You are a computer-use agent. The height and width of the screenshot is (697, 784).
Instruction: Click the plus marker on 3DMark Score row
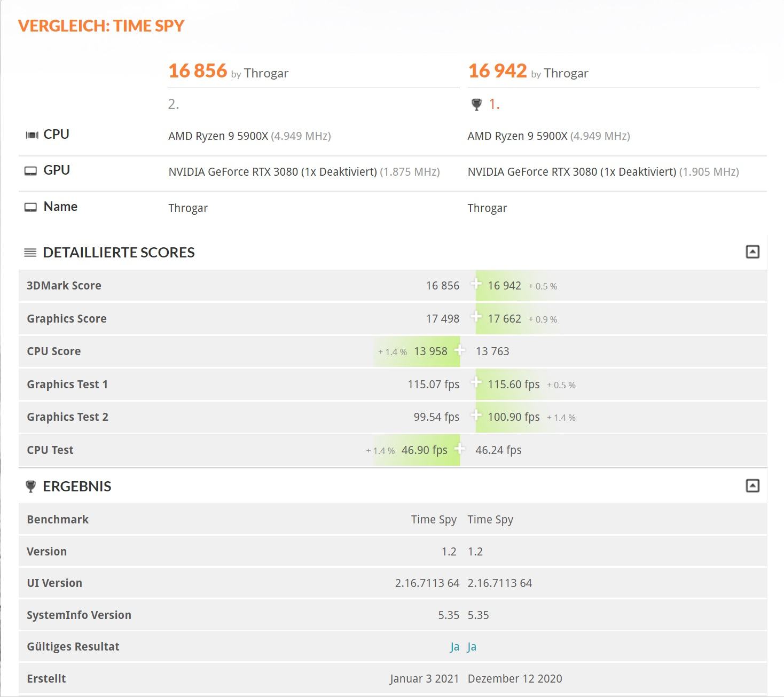(476, 283)
